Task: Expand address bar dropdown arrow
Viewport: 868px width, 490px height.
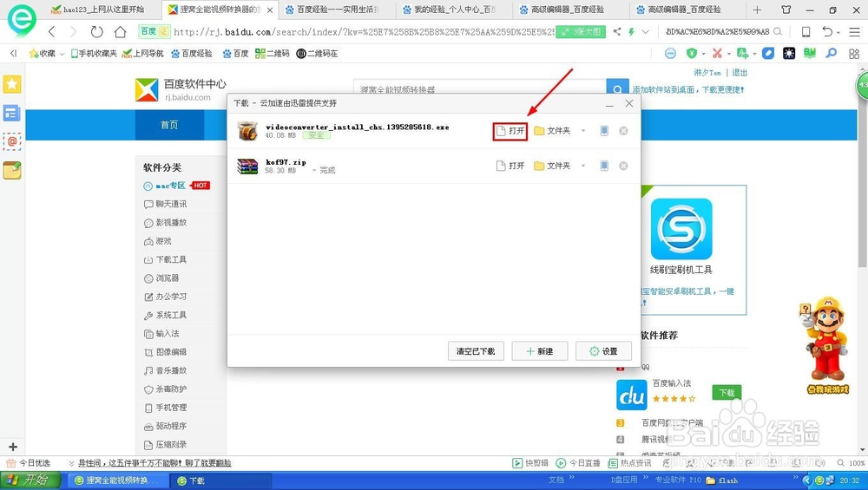Action: [x=646, y=32]
